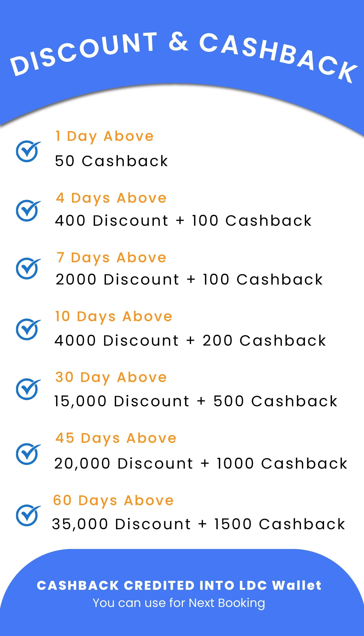Click 2000 Discount + 100 Cashback offer
364x636 pixels.
click(189, 279)
